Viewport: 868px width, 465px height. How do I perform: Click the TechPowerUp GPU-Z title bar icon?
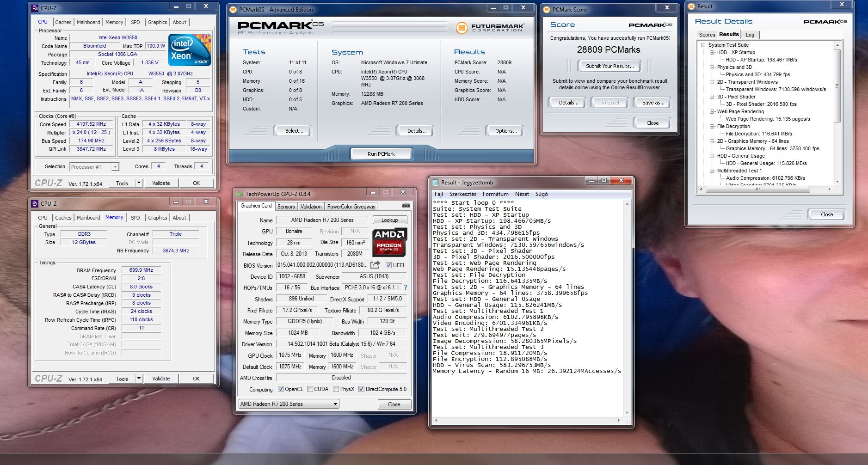tap(240, 194)
